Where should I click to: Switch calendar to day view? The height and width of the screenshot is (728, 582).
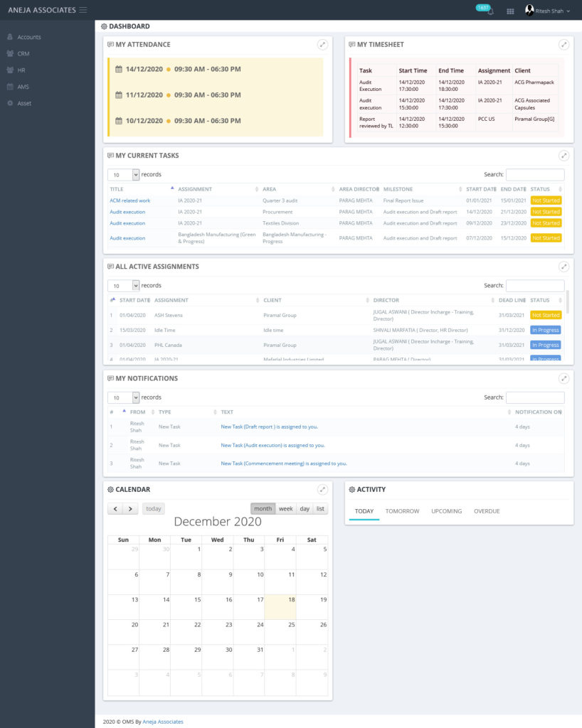tap(305, 509)
